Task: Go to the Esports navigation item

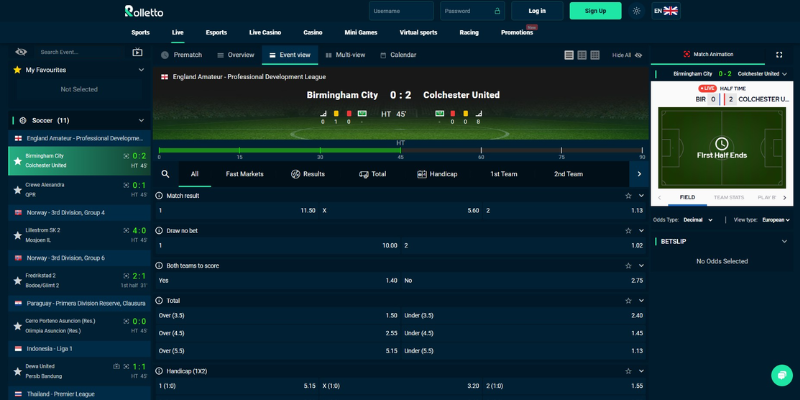Action: coord(216,33)
